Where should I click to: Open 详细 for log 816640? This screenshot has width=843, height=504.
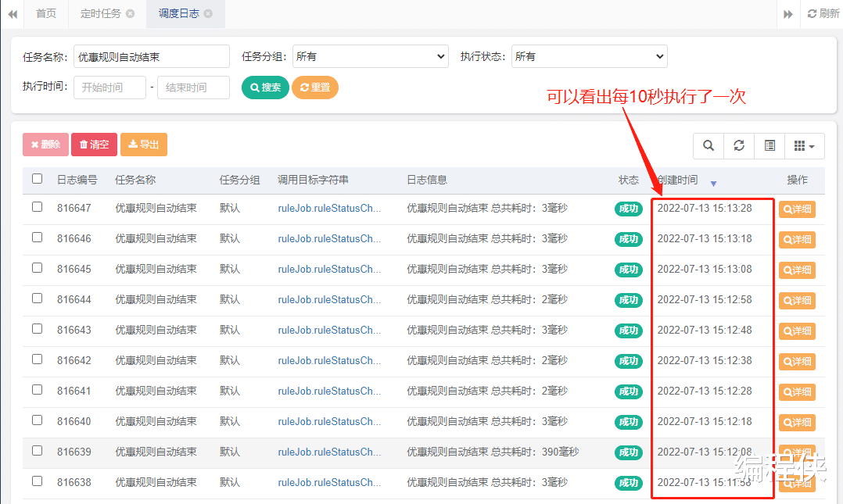pyautogui.click(x=798, y=422)
